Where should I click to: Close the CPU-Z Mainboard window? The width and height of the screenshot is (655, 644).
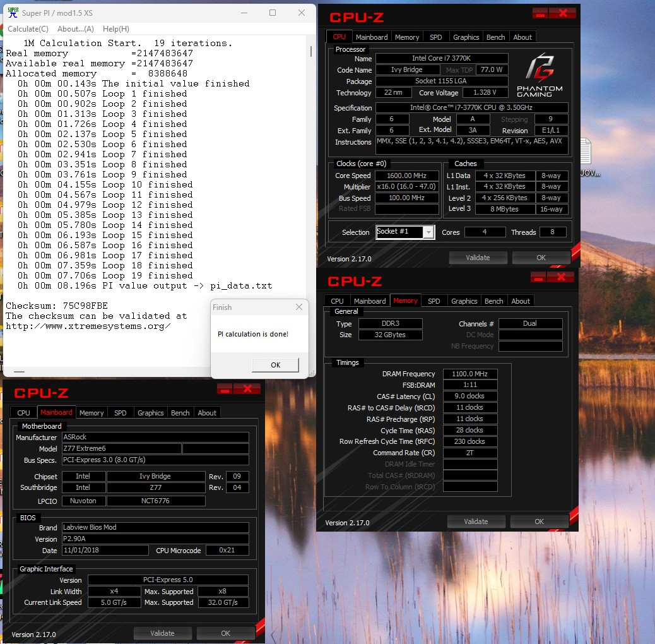pyautogui.click(x=247, y=389)
